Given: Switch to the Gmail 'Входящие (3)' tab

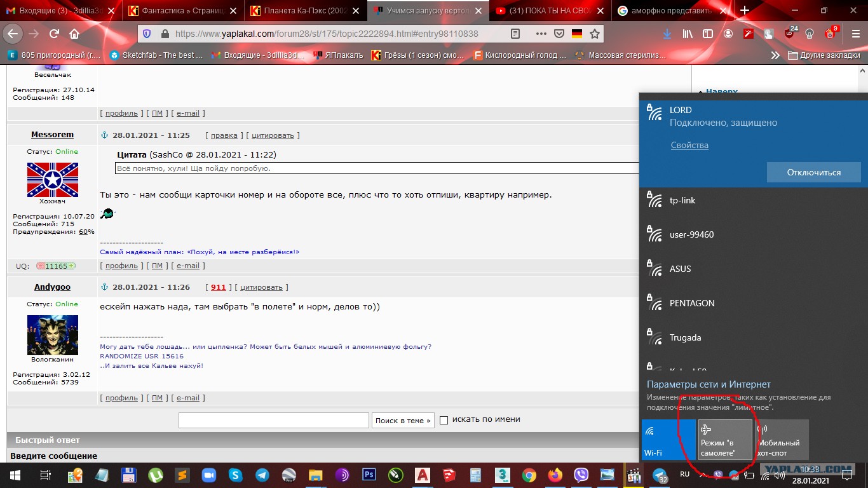Looking at the screenshot, I should pyautogui.click(x=61, y=11).
